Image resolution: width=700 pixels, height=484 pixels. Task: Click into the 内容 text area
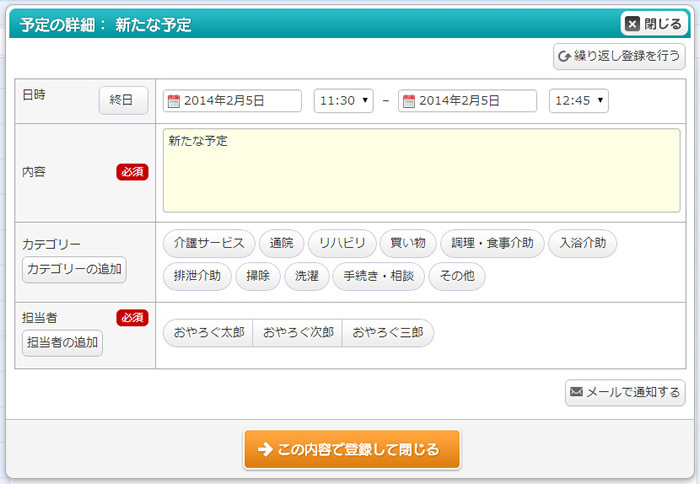(x=421, y=170)
